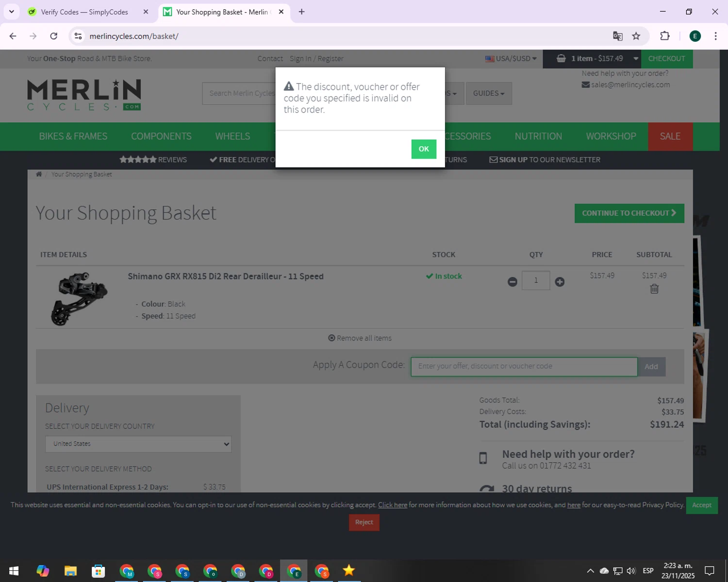The width and height of the screenshot is (728, 582).
Task: Open the Bikes & Frames menu
Action: click(73, 136)
